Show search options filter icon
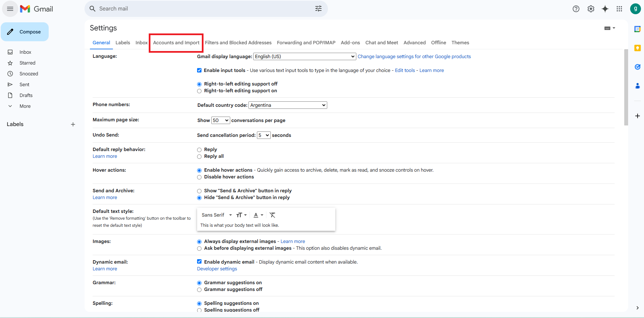Screen dimensions: 644x318 pos(318,9)
